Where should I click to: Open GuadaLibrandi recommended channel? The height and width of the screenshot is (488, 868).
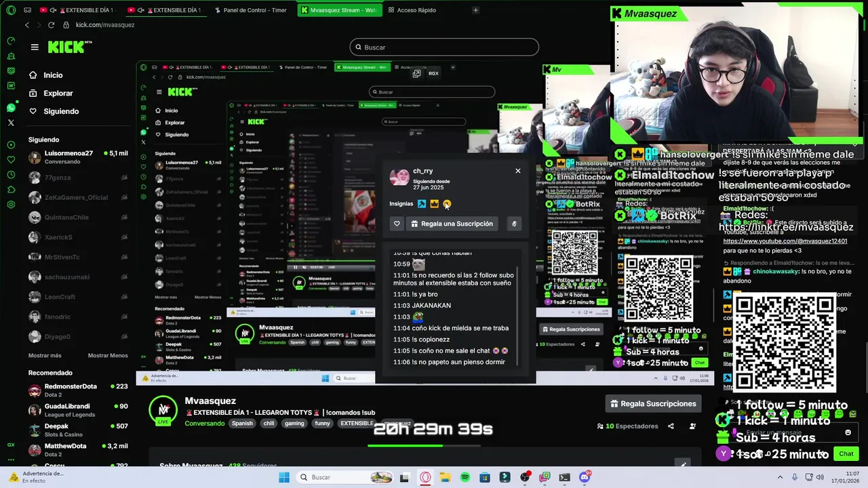78,411
